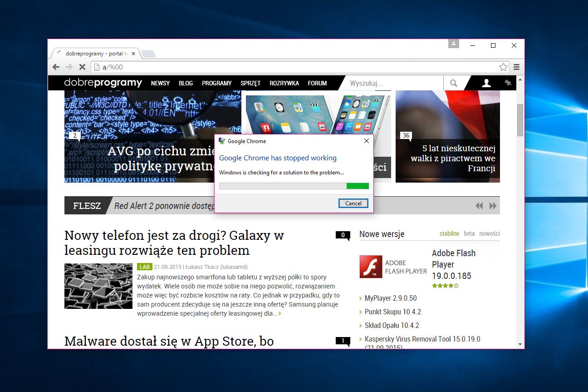Open the Red Alert 2 flash news
This screenshot has height=392, width=588.
coord(164,206)
